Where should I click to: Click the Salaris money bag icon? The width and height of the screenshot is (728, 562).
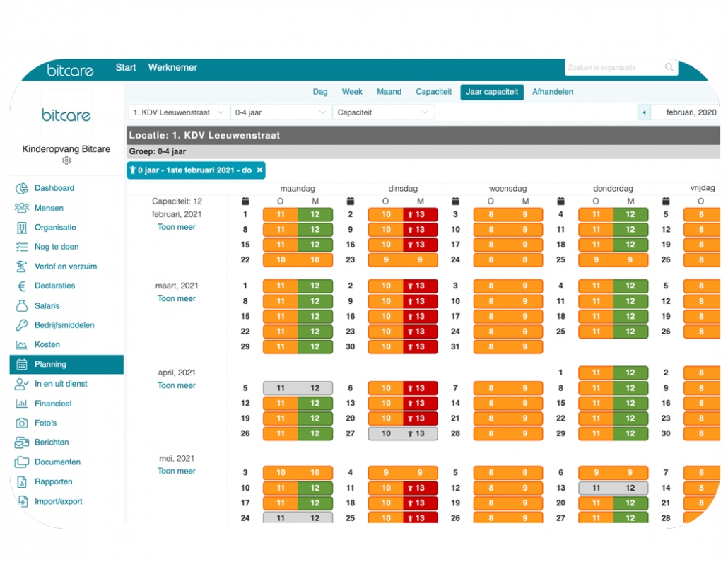click(21, 305)
